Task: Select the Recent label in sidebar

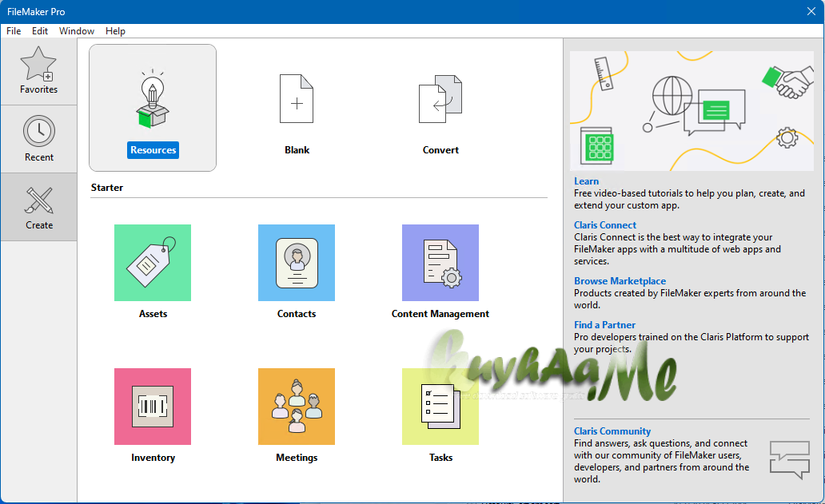Action: [x=39, y=157]
